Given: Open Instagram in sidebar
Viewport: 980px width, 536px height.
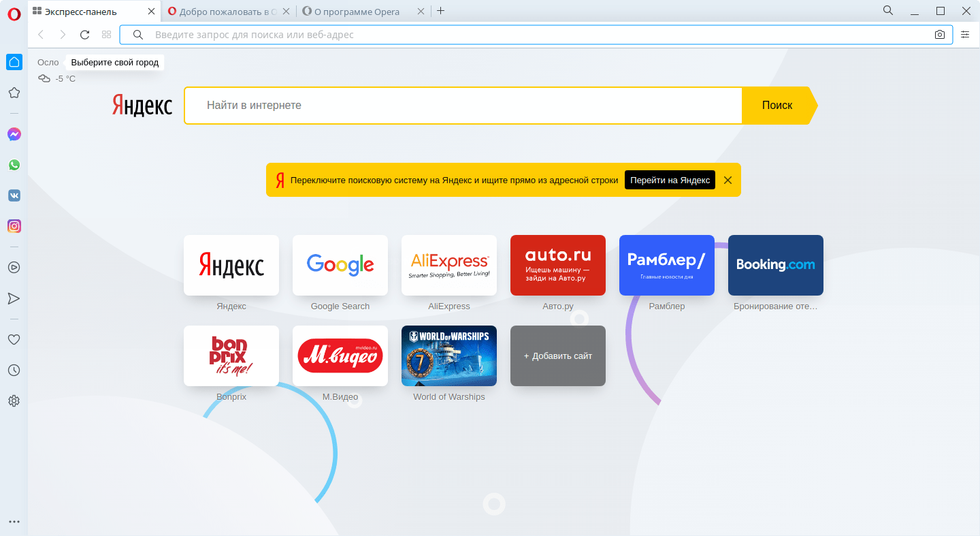Looking at the screenshot, I should point(14,226).
